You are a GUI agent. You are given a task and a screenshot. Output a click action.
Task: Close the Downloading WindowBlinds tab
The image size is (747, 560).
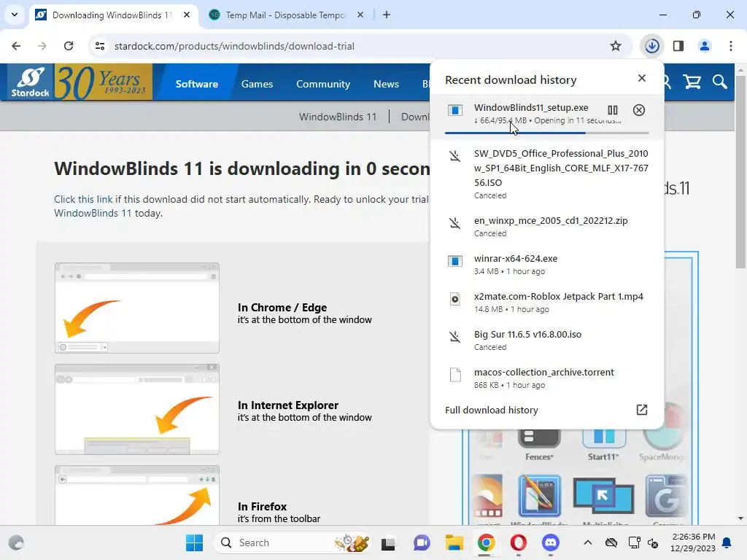point(187,15)
